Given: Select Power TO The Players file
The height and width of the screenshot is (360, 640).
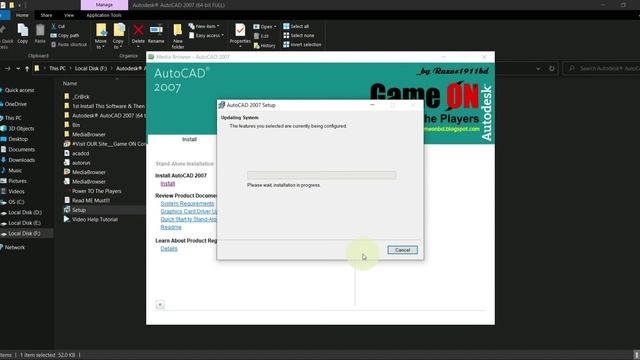Looking at the screenshot, I should pos(96,191).
